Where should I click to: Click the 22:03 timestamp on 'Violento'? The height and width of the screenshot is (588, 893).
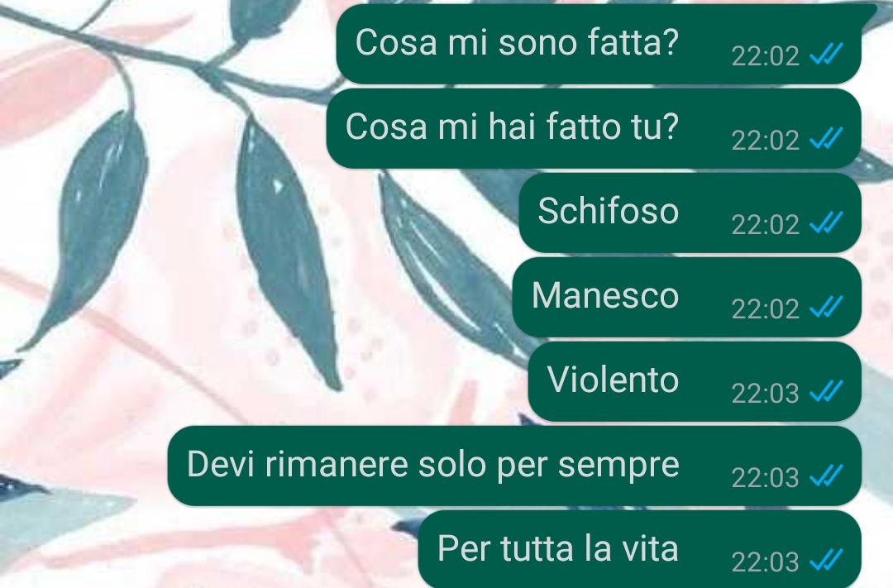[765, 393]
